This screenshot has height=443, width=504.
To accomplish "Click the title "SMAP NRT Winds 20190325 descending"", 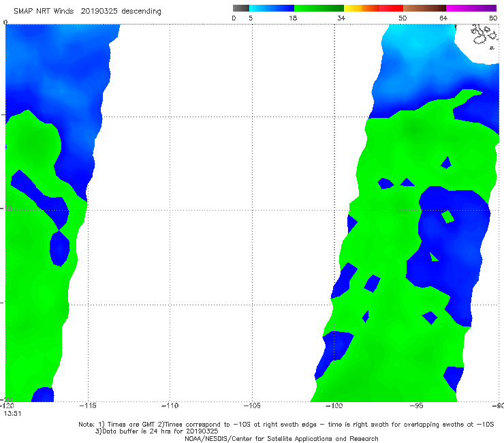I will click(x=87, y=12).
